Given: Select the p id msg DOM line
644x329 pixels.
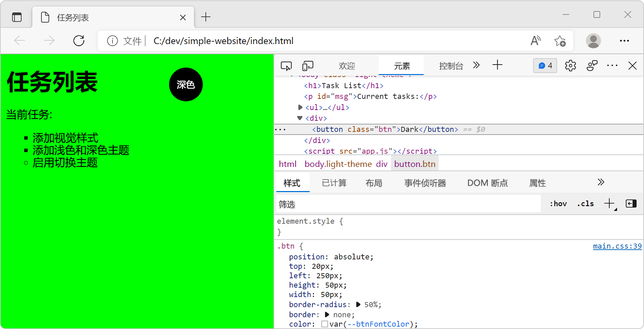Looking at the screenshot, I should [x=371, y=97].
